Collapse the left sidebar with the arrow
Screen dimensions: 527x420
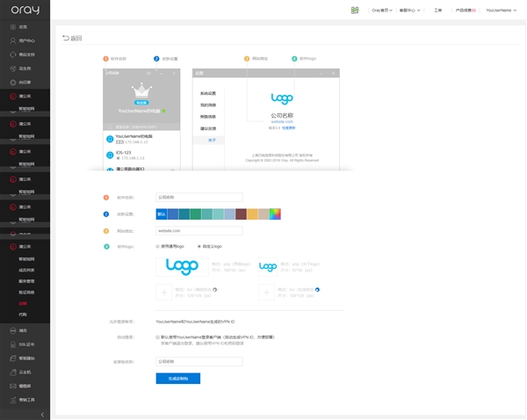(x=42, y=415)
